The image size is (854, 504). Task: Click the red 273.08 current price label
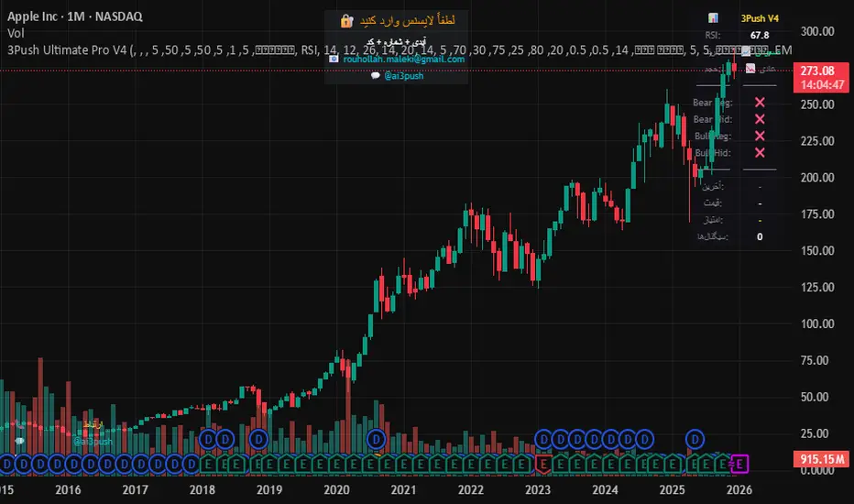[816, 71]
